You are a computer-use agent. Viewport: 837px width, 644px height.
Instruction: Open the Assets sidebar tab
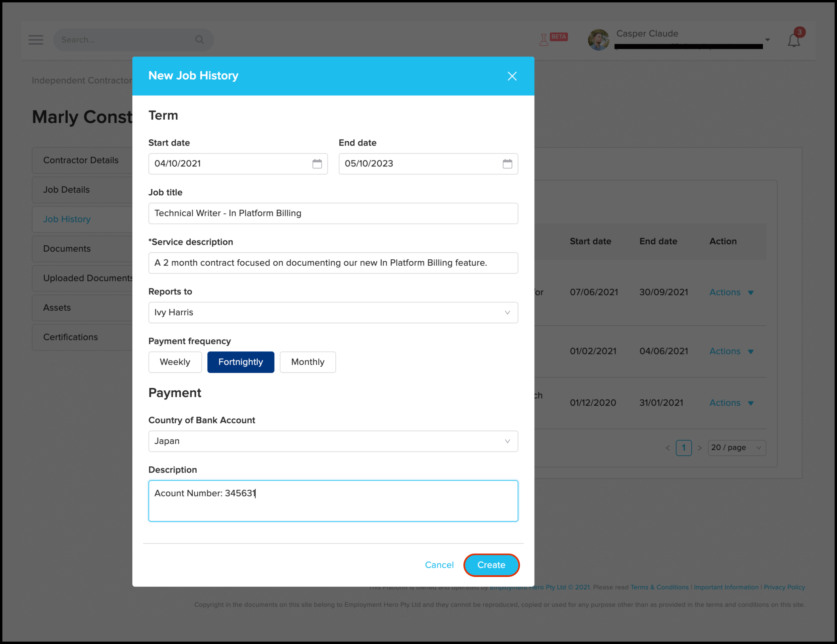pyautogui.click(x=57, y=308)
